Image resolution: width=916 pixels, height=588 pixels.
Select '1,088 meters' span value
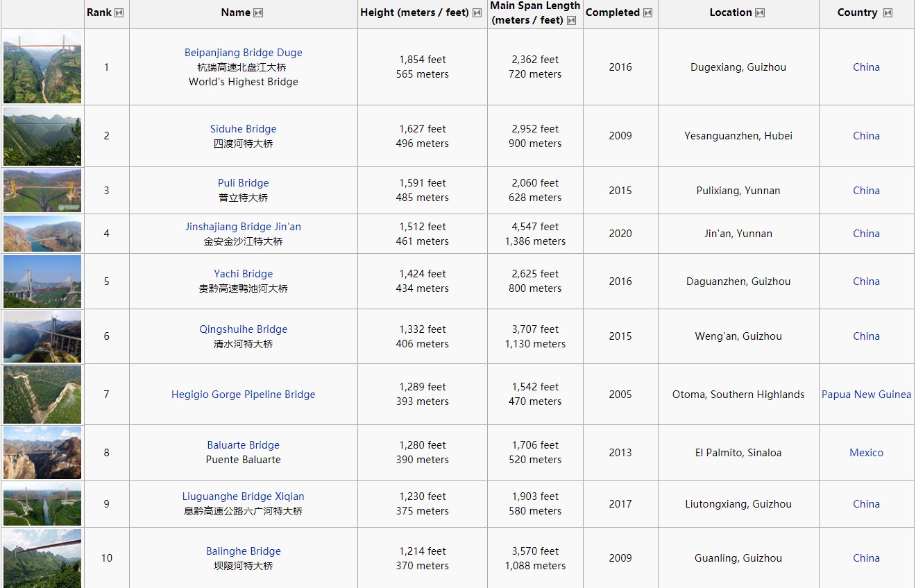pos(535,566)
